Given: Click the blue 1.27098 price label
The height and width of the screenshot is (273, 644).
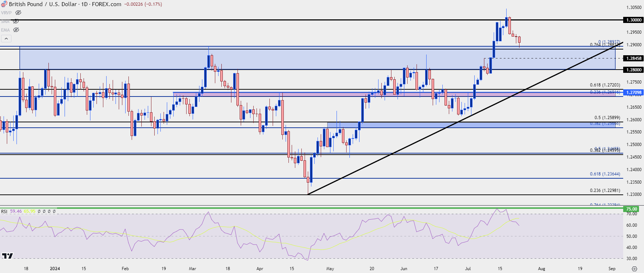Looking at the screenshot, I should (x=633, y=93).
